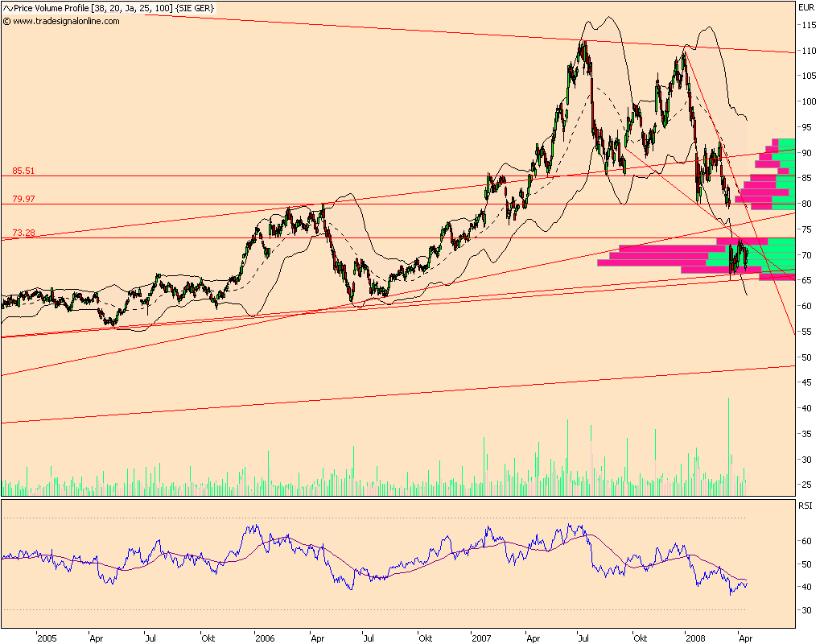Click the EUR axis label
The height and width of the screenshot is (644, 824).
point(806,7)
